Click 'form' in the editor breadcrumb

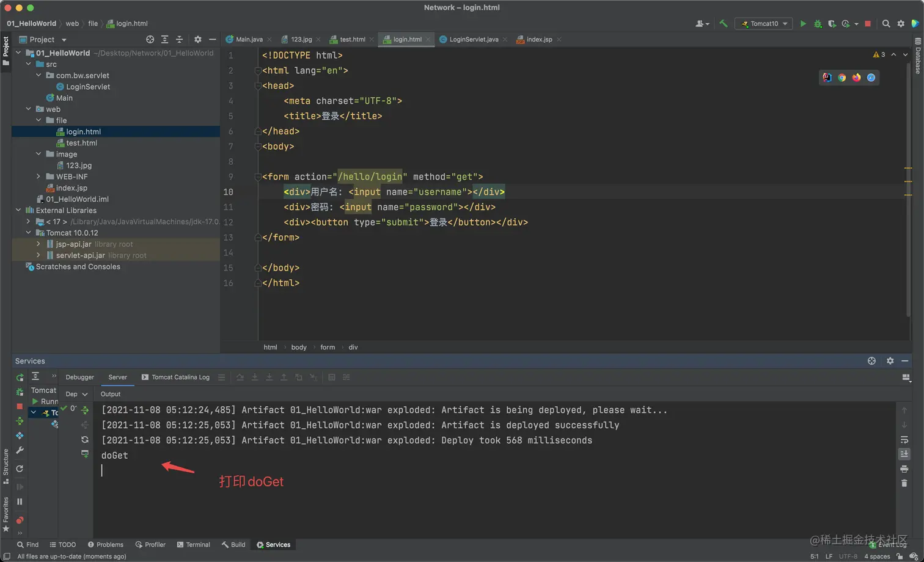click(328, 347)
